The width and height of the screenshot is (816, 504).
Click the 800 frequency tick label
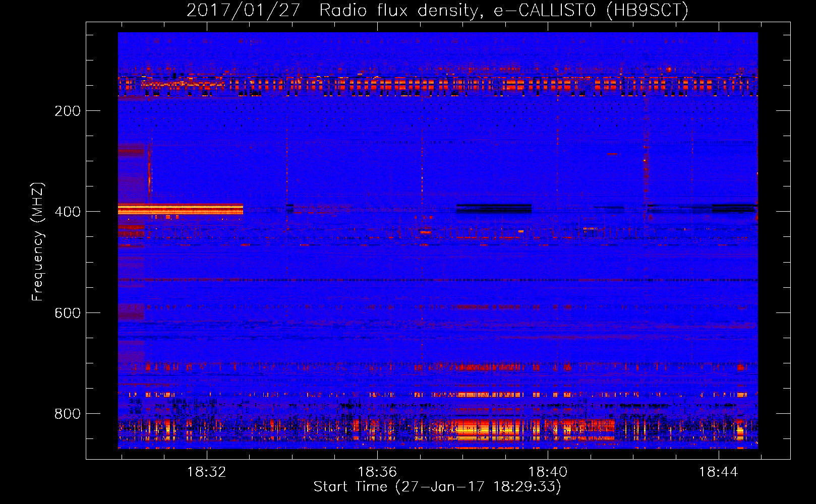[68, 414]
